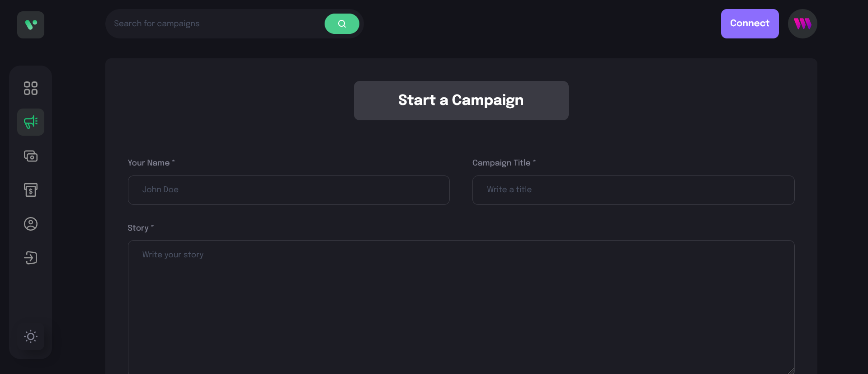Click inside the Story text area
This screenshot has width=868, height=374.
pos(461,308)
